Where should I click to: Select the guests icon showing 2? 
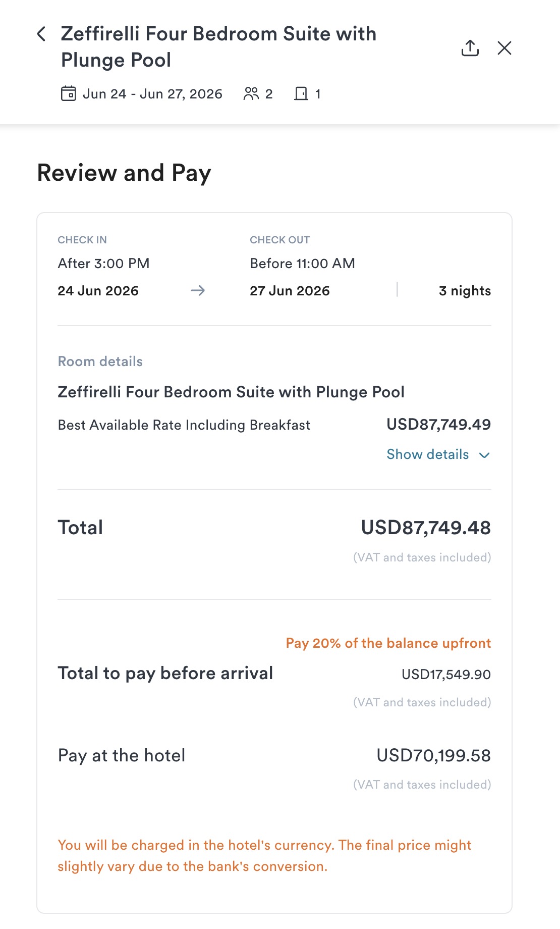(x=251, y=94)
